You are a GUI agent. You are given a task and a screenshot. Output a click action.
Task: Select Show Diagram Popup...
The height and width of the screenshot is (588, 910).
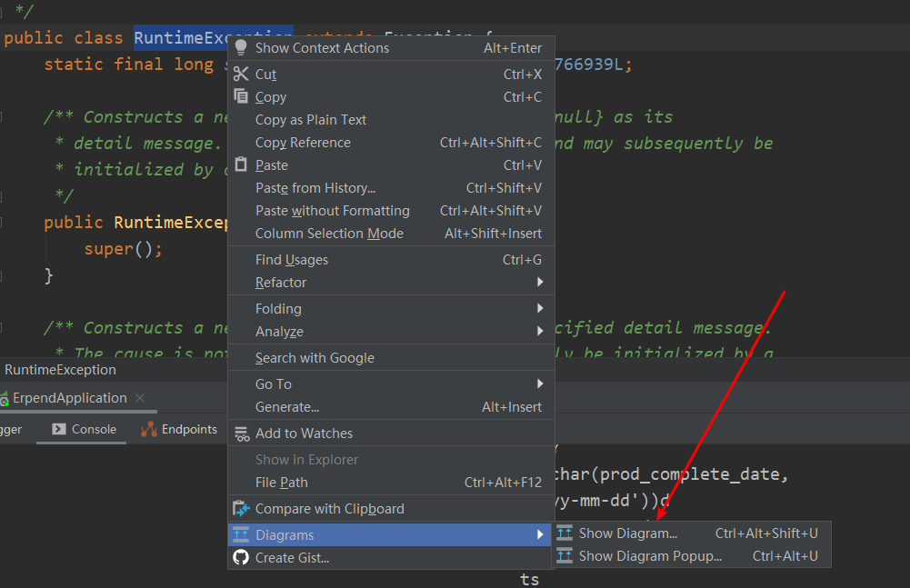pyautogui.click(x=691, y=555)
